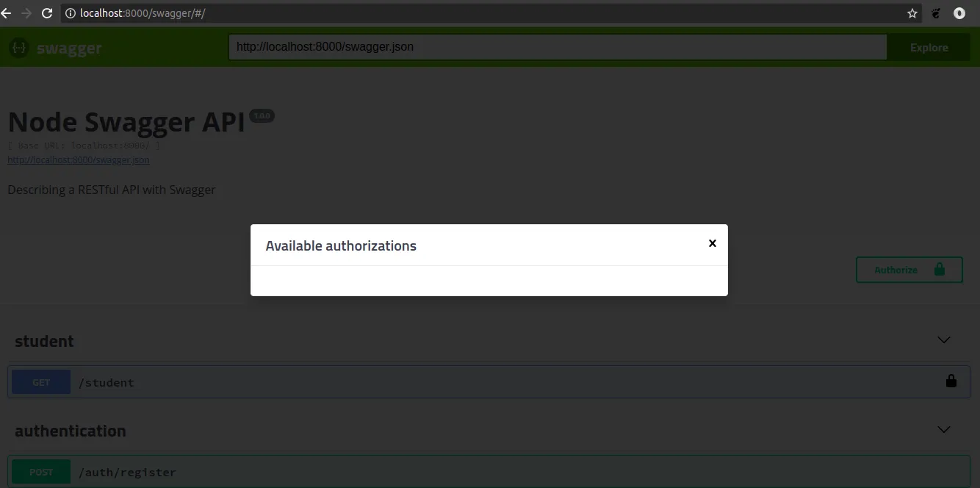The image size is (980, 488).
Task: Open the round white extension icon
Action: tap(959, 13)
